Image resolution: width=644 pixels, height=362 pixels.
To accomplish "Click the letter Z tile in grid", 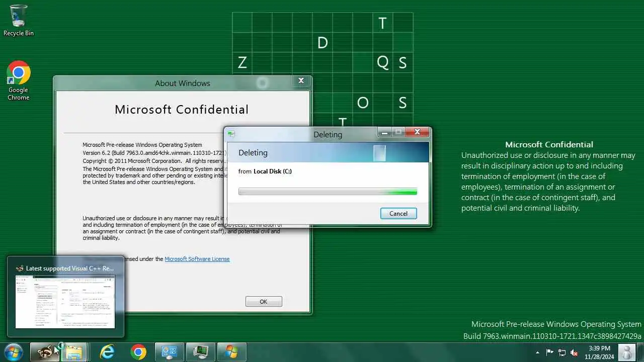I will click(x=242, y=63).
